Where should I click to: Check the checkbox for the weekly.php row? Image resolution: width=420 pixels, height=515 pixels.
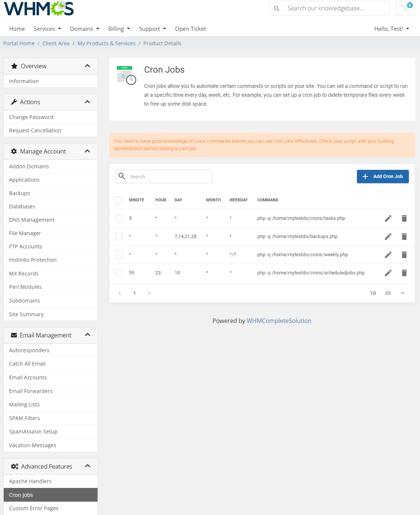119,255
